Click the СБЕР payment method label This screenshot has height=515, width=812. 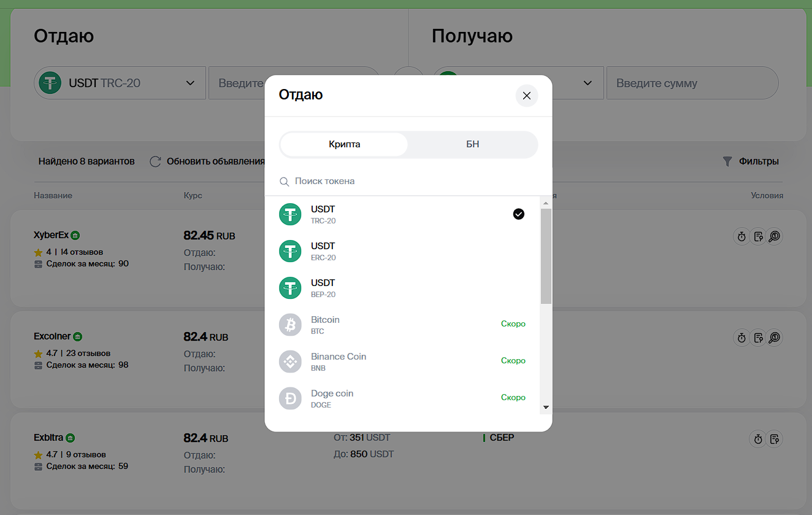click(x=502, y=438)
